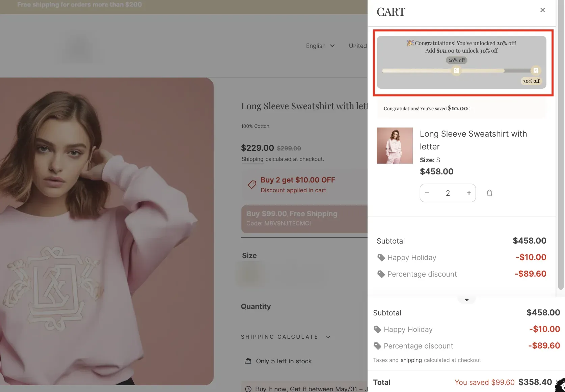Open the United country selector dropdown
565x392 pixels.
pos(358,46)
